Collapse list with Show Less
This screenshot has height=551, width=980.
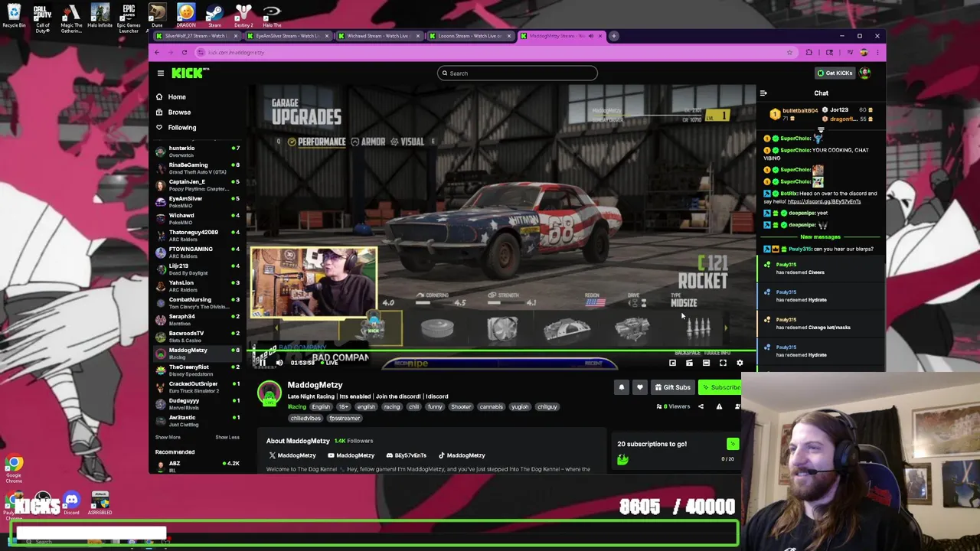[227, 437]
